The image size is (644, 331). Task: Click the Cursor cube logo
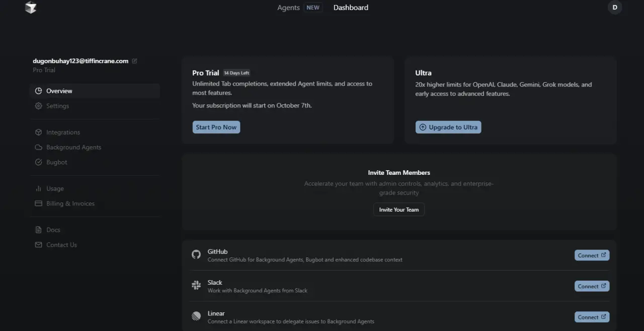tap(31, 8)
